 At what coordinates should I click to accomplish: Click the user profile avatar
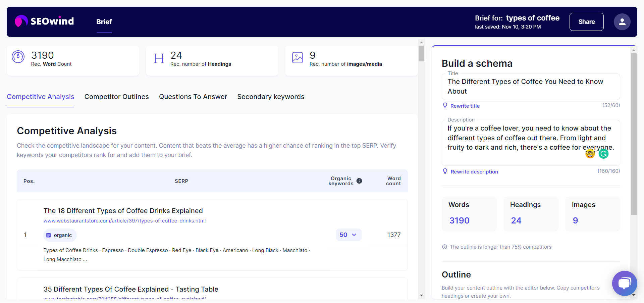tap(622, 22)
